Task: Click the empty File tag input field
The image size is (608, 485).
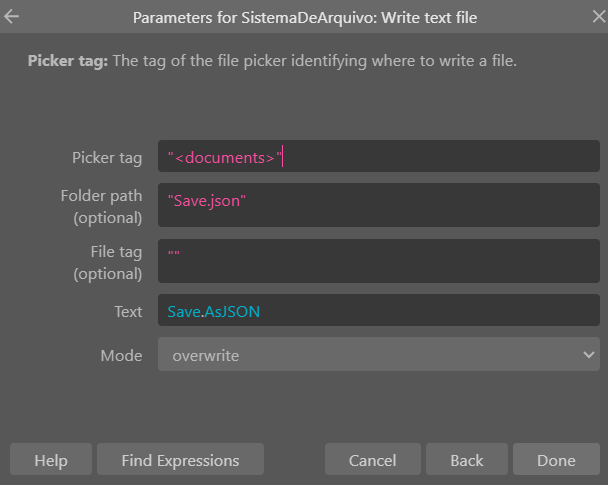Action: coord(379,261)
